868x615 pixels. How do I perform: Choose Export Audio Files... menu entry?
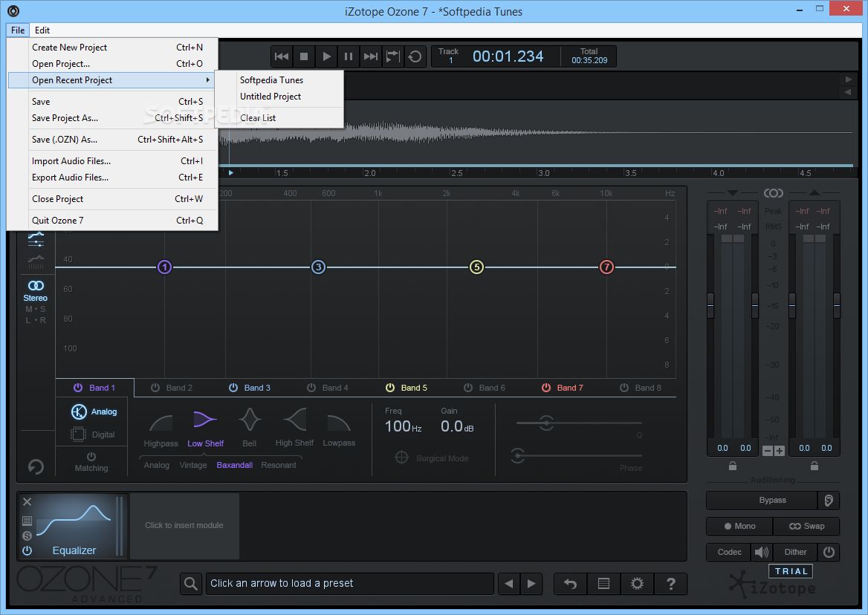113,178
